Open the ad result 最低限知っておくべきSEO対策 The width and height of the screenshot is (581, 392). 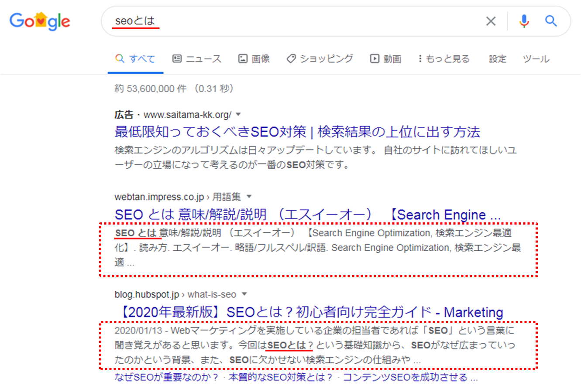(x=297, y=132)
